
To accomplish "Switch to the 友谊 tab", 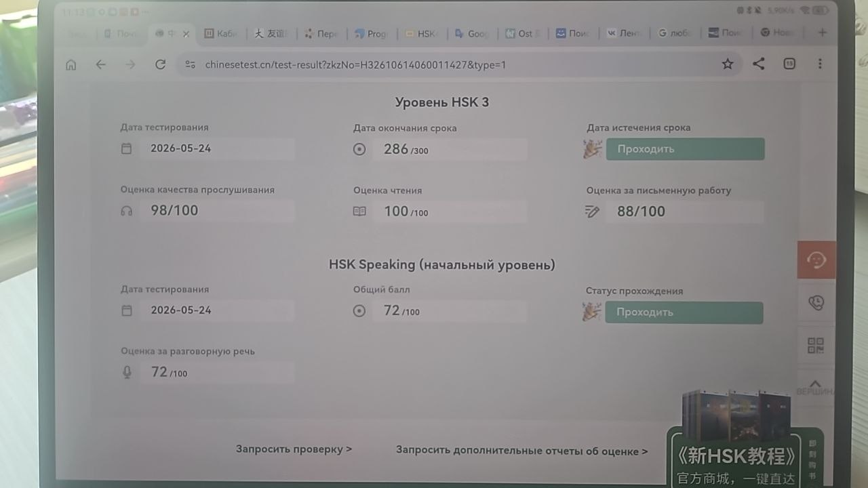I will (270, 34).
